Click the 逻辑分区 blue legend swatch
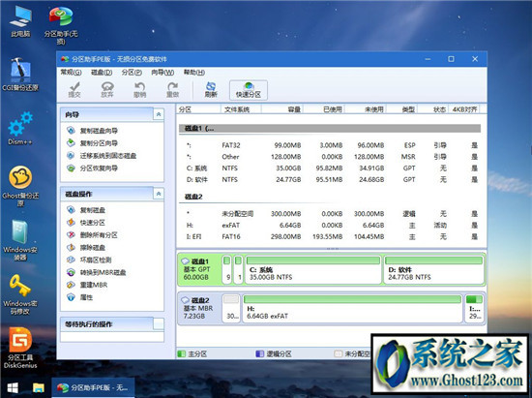Screen dimensions: 532x398 259,353
